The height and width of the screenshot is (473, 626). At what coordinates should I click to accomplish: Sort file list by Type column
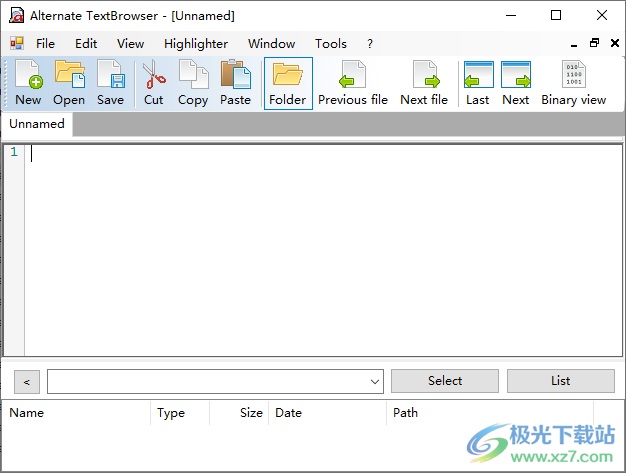click(180, 413)
